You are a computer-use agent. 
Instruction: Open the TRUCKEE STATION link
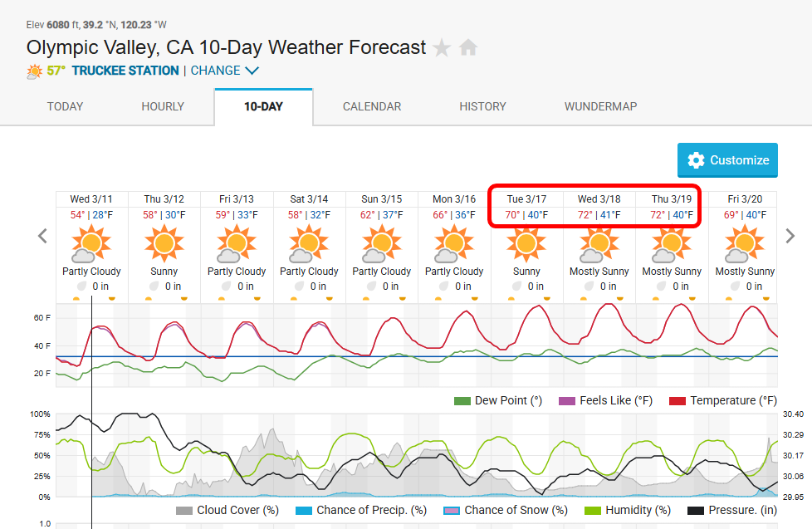coord(125,71)
